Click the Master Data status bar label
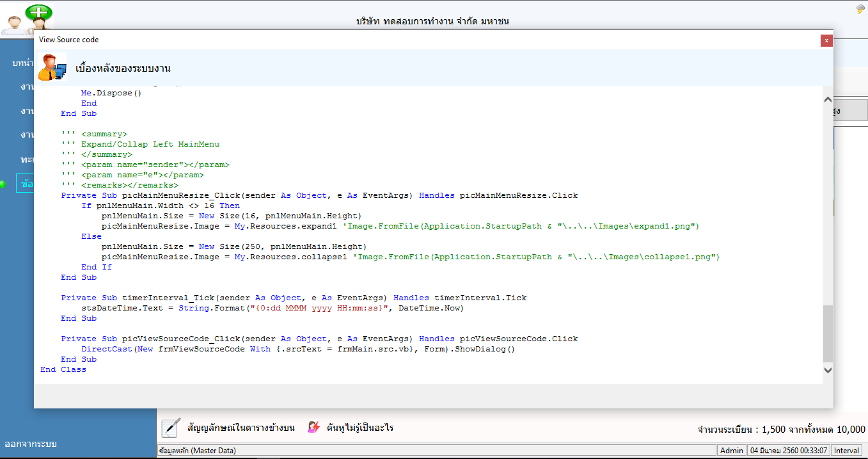This screenshot has width=868, height=459. (x=198, y=451)
